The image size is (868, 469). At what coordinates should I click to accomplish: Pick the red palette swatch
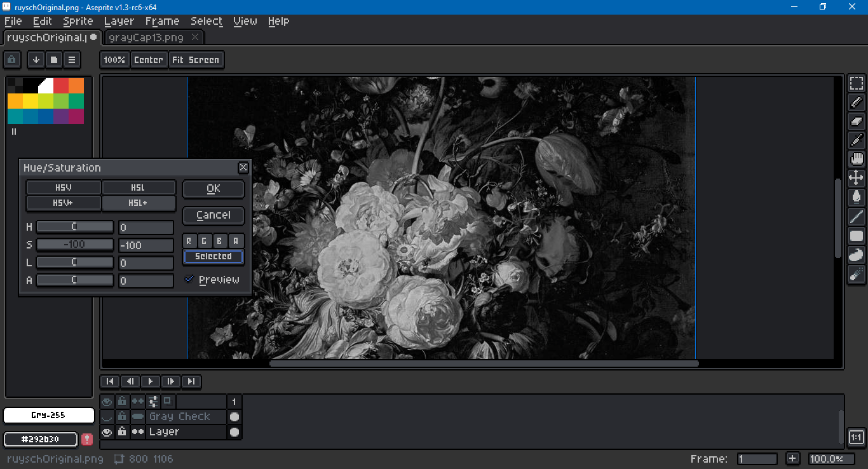pos(61,86)
